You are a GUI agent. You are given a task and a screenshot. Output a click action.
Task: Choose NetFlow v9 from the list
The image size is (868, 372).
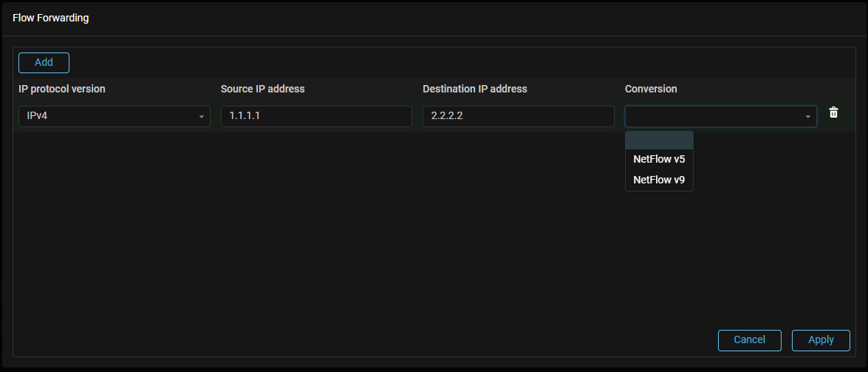pos(659,180)
